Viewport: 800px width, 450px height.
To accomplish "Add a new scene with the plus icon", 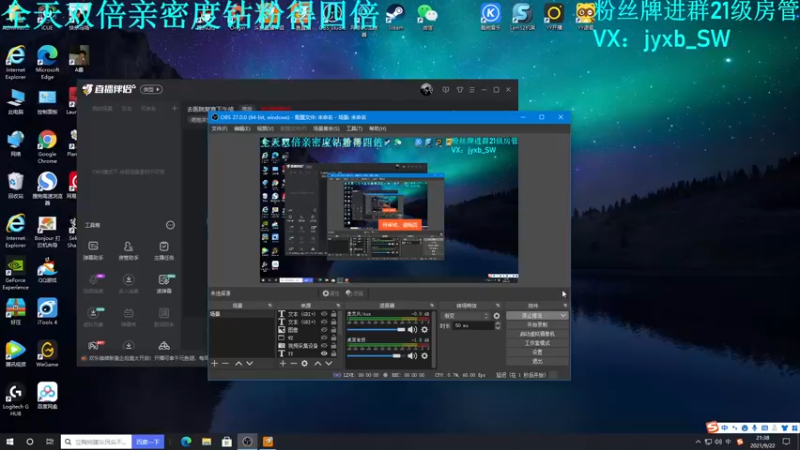I will pos(214,363).
